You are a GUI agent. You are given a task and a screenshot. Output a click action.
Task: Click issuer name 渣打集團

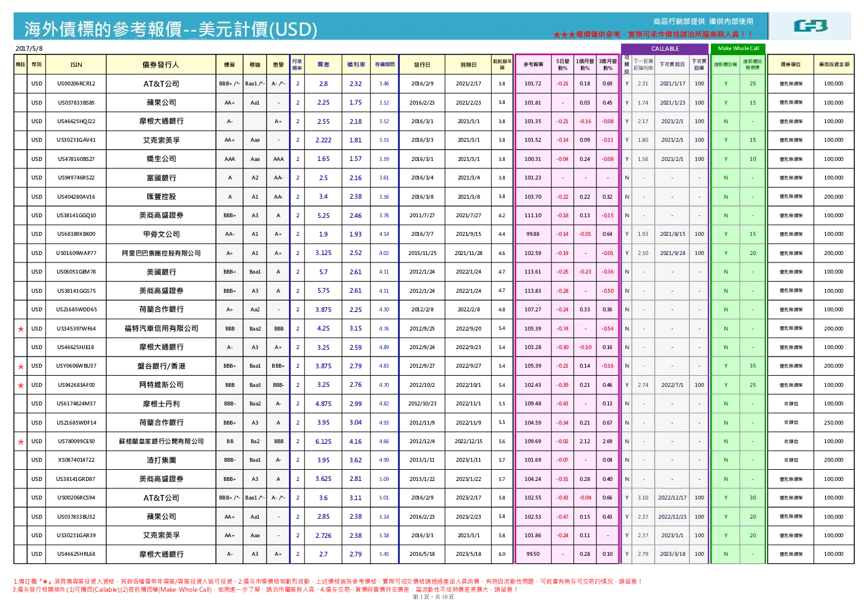[161, 460]
